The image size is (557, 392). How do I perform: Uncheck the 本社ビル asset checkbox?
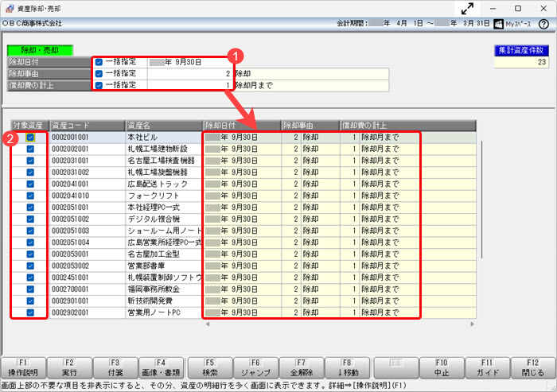[x=30, y=138]
